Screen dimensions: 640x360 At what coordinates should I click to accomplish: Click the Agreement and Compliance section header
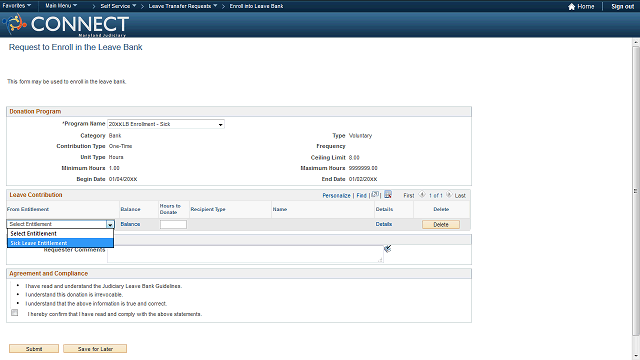coord(49,273)
